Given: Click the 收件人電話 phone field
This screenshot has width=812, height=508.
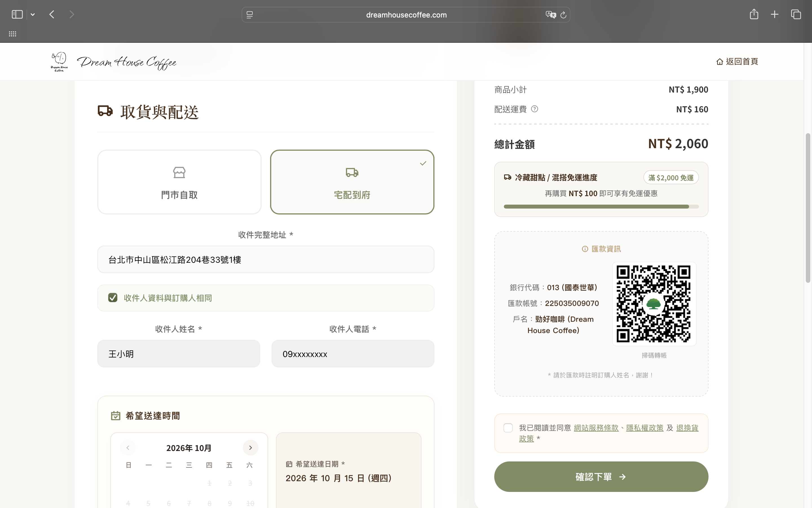Looking at the screenshot, I should coord(353,354).
